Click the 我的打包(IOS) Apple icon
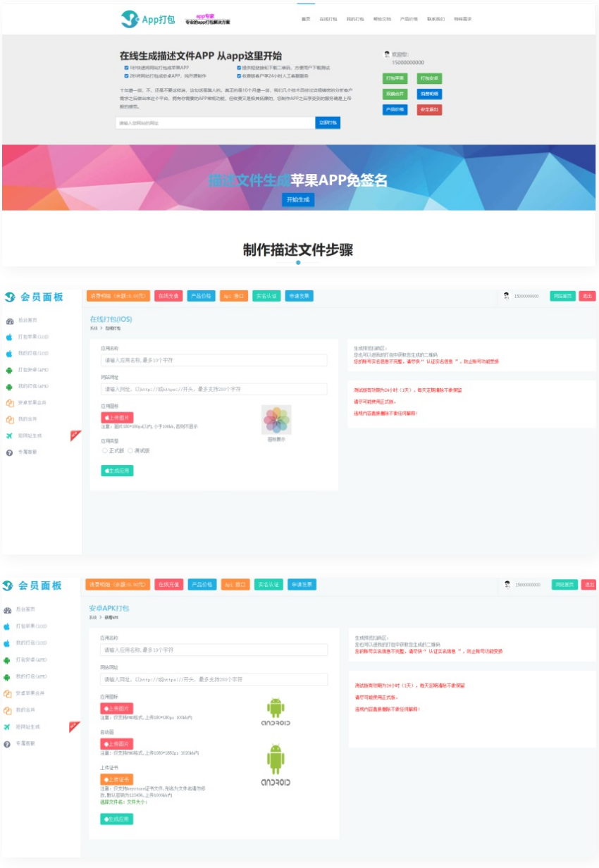 [10, 353]
